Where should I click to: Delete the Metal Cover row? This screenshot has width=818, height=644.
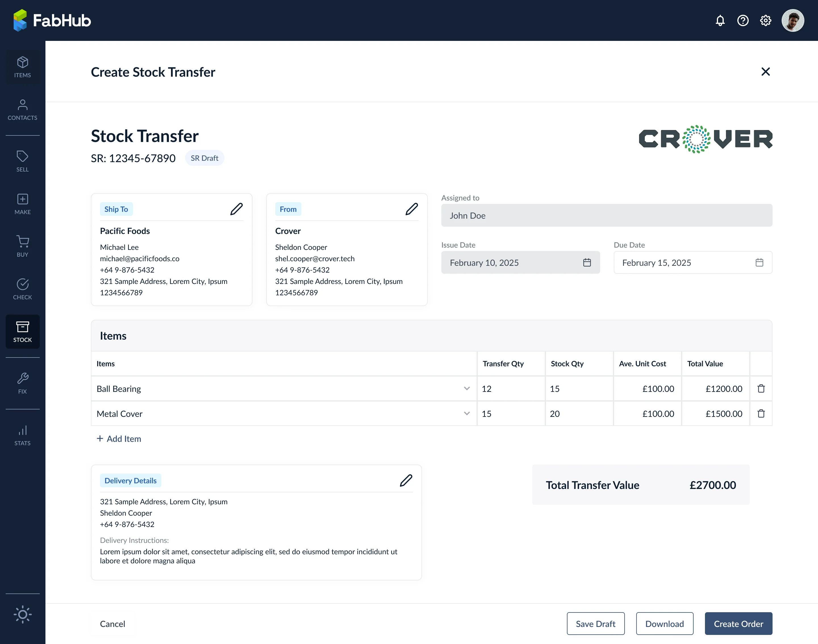click(x=761, y=414)
